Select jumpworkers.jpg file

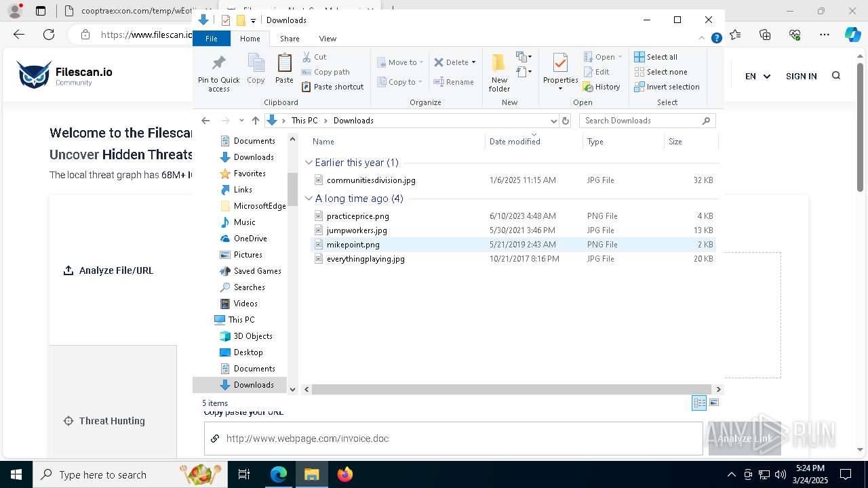coord(357,230)
